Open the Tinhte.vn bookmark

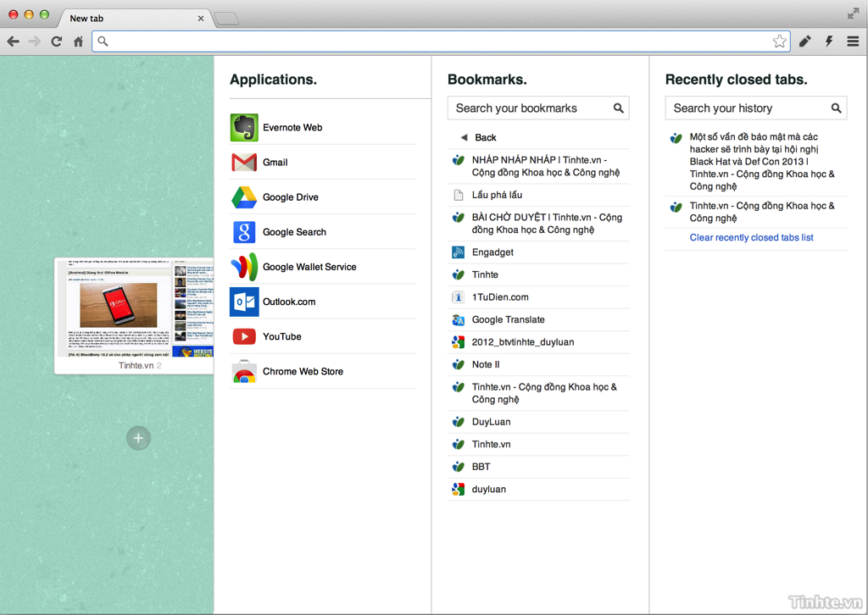pyautogui.click(x=538, y=445)
